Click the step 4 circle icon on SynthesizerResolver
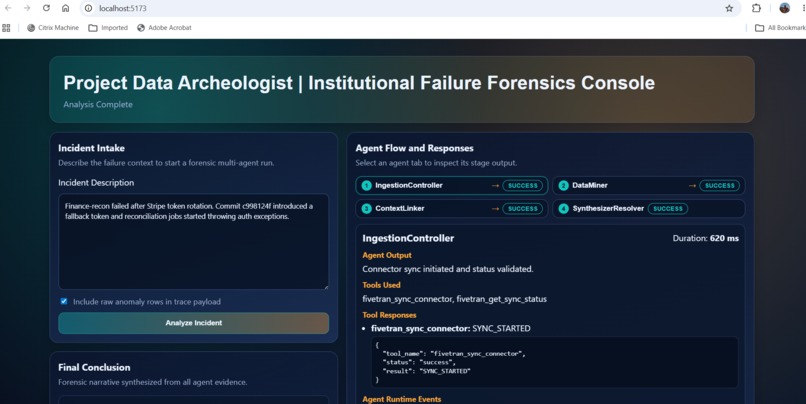Image resolution: width=806 pixels, height=404 pixels. pos(563,209)
